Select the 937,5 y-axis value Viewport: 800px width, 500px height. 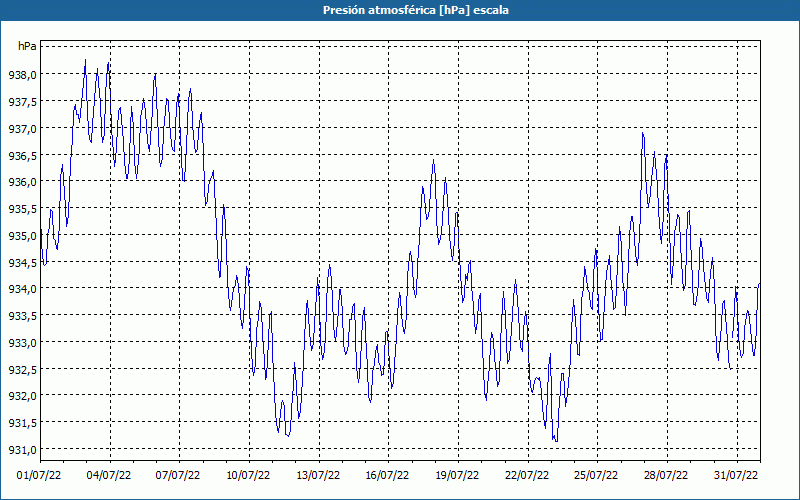click(x=22, y=102)
